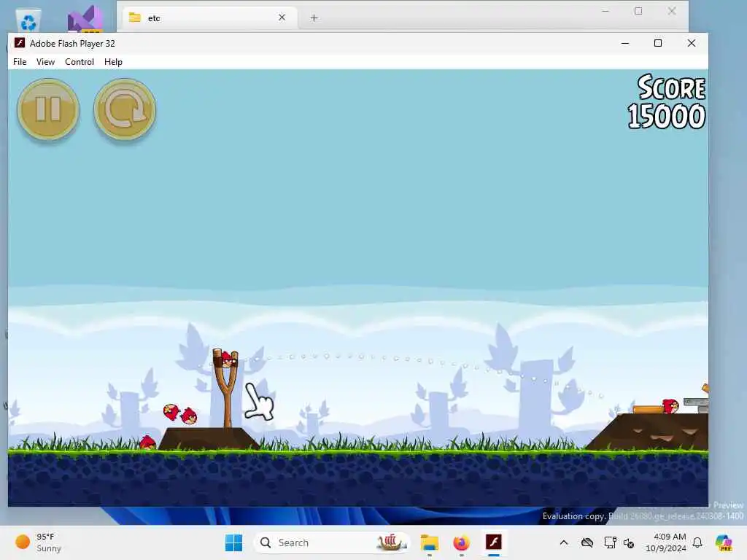Click the Flash Player taskbar icon

pyautogui.click(x=494, y=542)
